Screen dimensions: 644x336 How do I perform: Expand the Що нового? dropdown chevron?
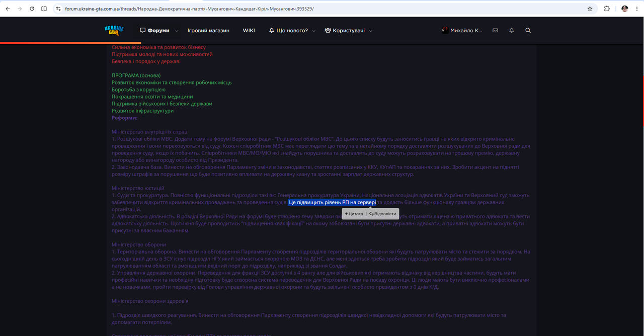(x=314, y=31)
